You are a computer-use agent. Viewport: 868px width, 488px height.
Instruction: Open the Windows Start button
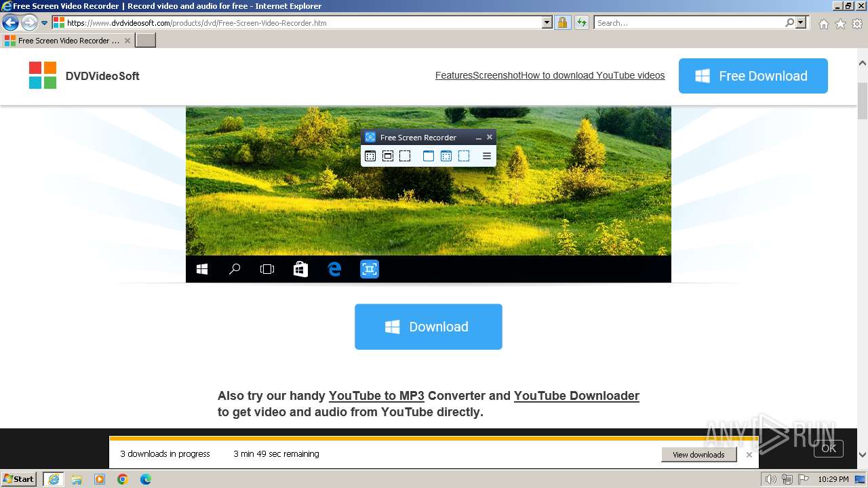(19, 479)
